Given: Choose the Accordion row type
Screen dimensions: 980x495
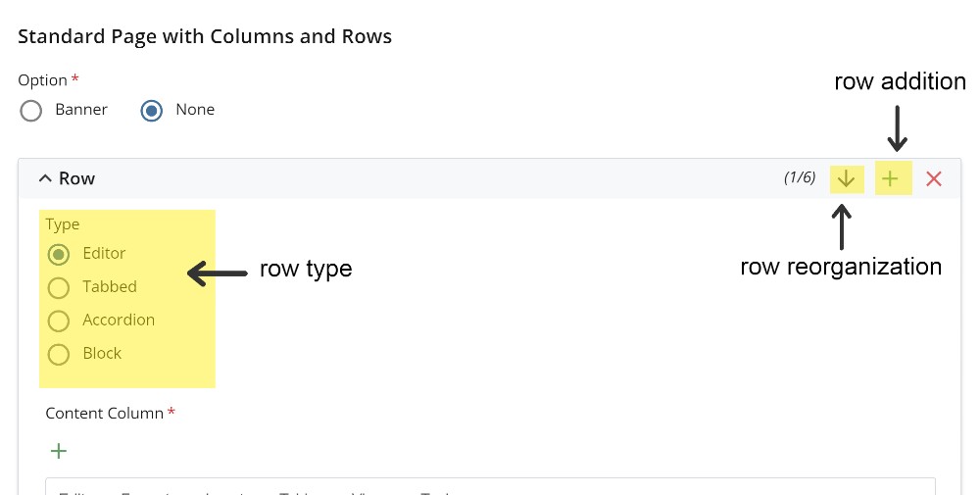Looking at the screenshot, I should point(59,321).
